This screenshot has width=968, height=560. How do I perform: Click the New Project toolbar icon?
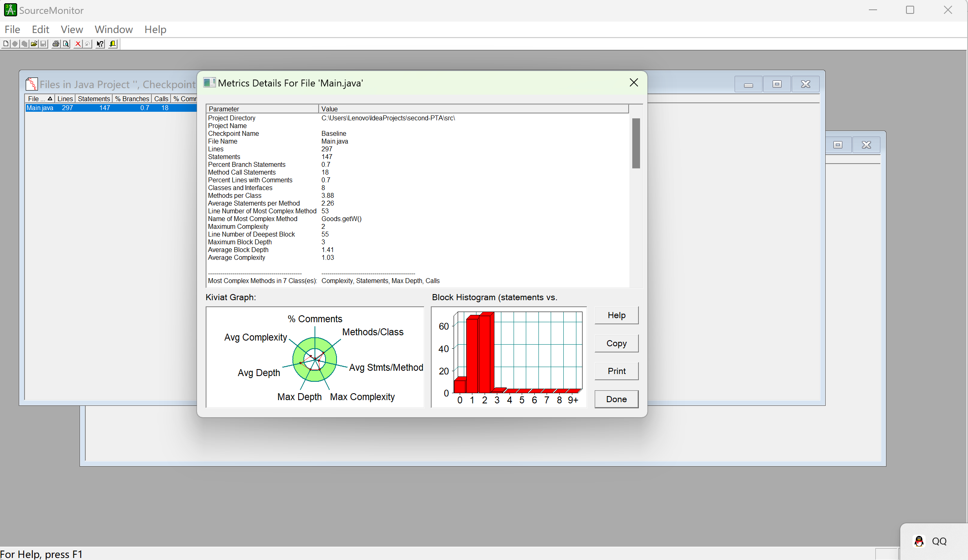coord(6,44)
